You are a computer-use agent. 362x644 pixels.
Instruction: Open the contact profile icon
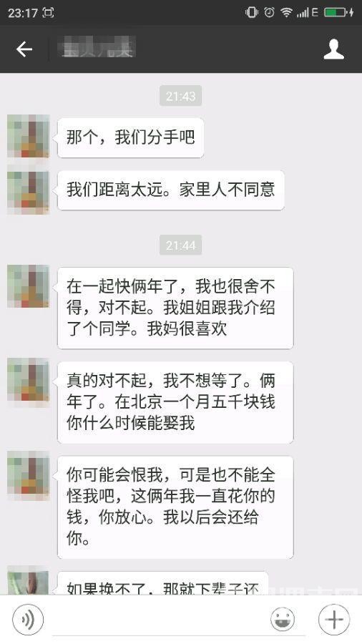pyautogui.click(x=333, y=49)
